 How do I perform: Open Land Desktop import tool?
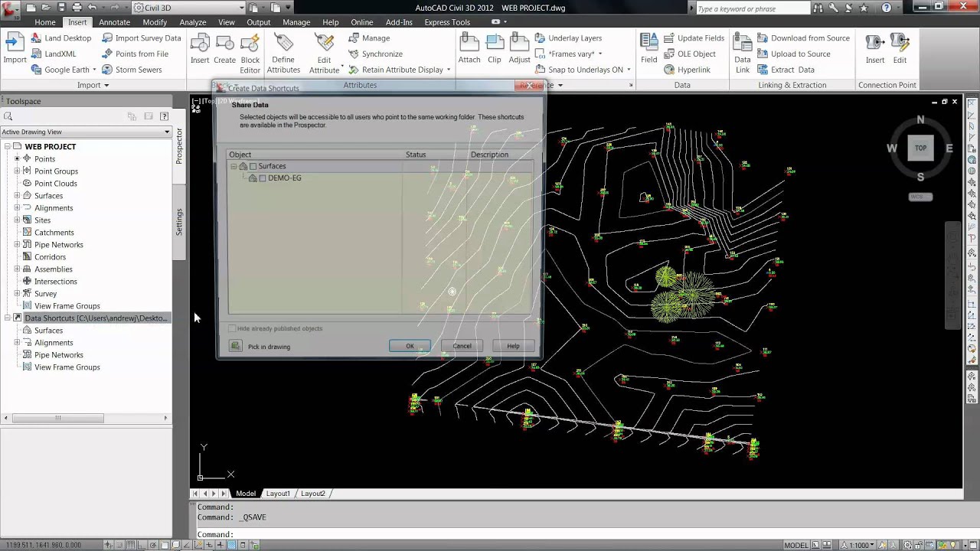coord(60,37)
